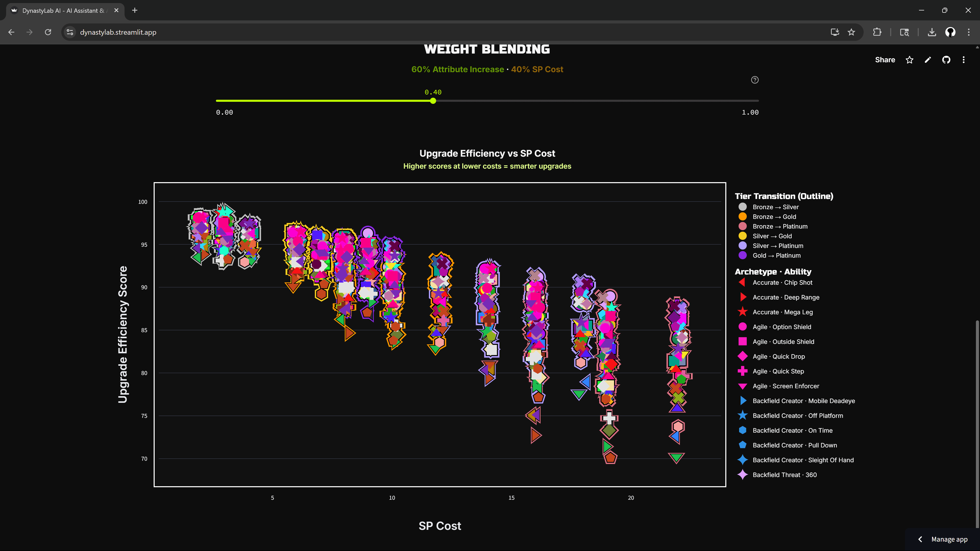Open a new browser tab
This screenshot has width=980, height=551.
click(x=135, y=10)
